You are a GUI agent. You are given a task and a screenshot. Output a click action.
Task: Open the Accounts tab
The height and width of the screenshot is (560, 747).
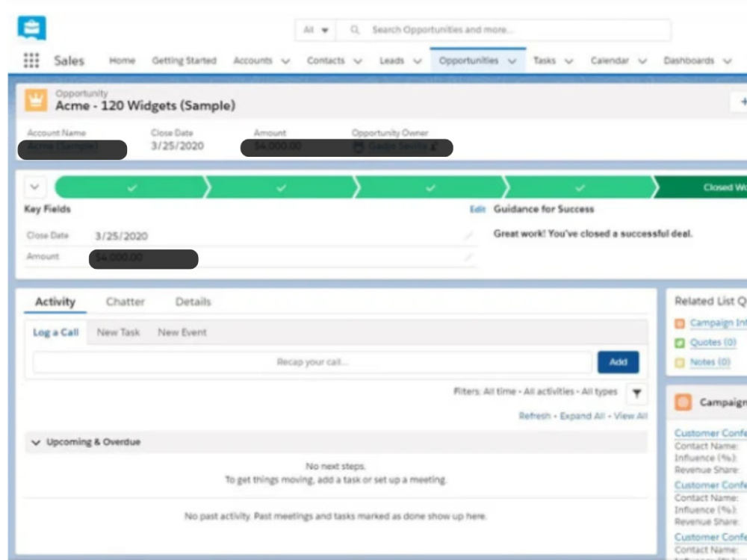click(x=252, y=60)
